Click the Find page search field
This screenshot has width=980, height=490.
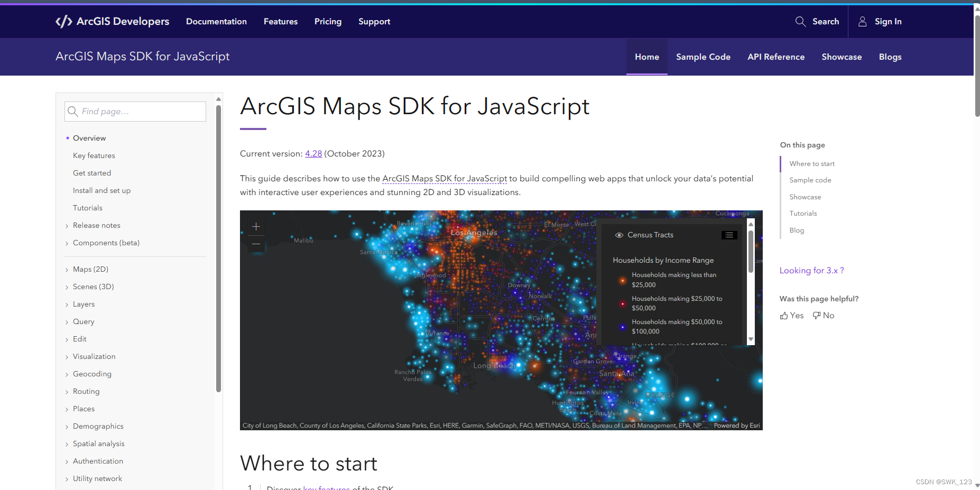pyautogui.click(x=135, y=112)
